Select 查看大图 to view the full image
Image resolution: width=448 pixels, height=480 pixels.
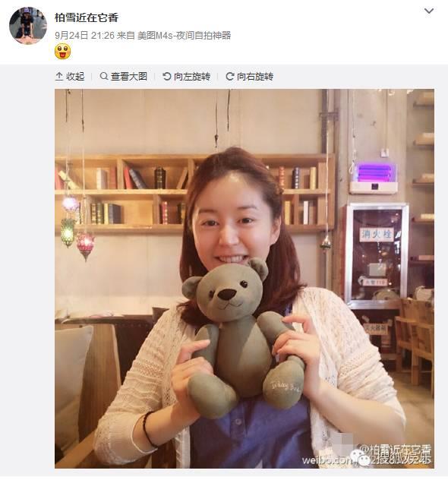click(x=124, y=76)
